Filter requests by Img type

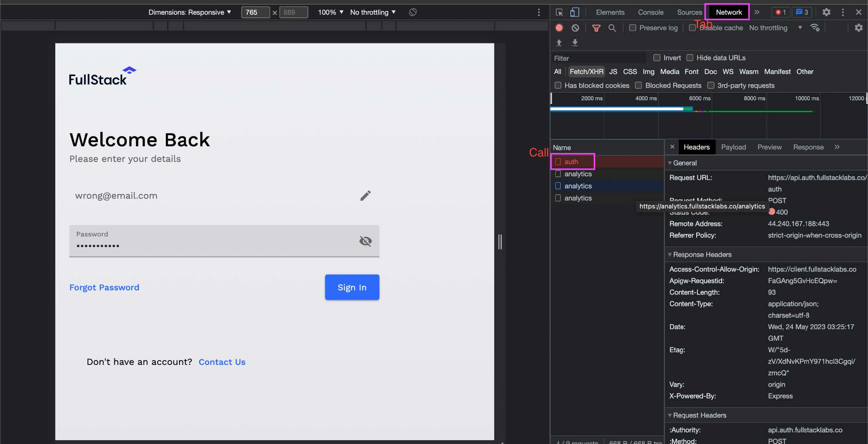tap(648, 71)
